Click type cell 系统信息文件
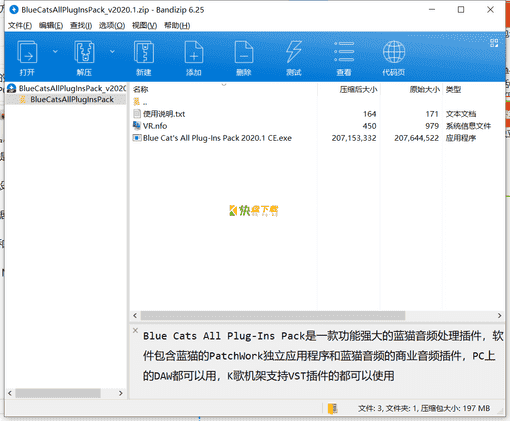Image resolution: width=510 pixels, height=421 pixels. [x=468, y=126]
